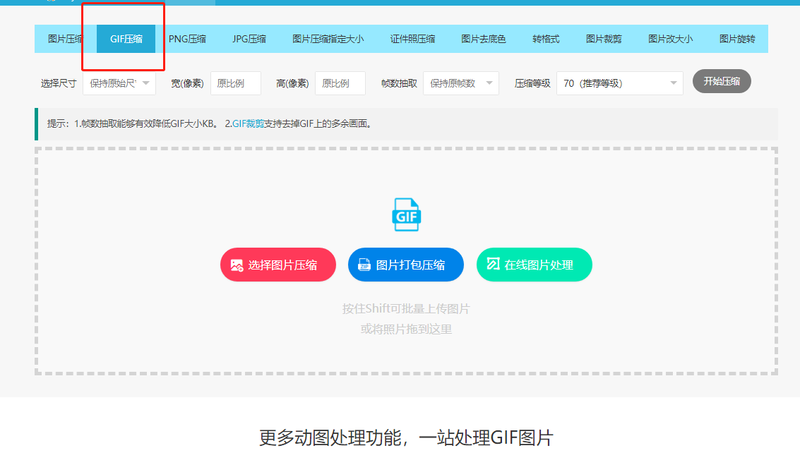Click the 选择图片压缩 button
800x460 pixels.
click(x=278, y=265)
